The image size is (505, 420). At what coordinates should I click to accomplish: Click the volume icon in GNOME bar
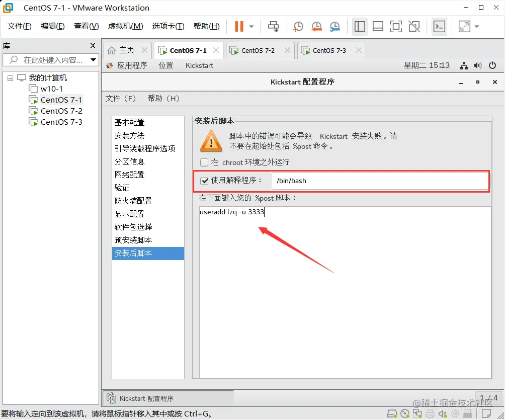pyautogui.click(x=478, y=66)
